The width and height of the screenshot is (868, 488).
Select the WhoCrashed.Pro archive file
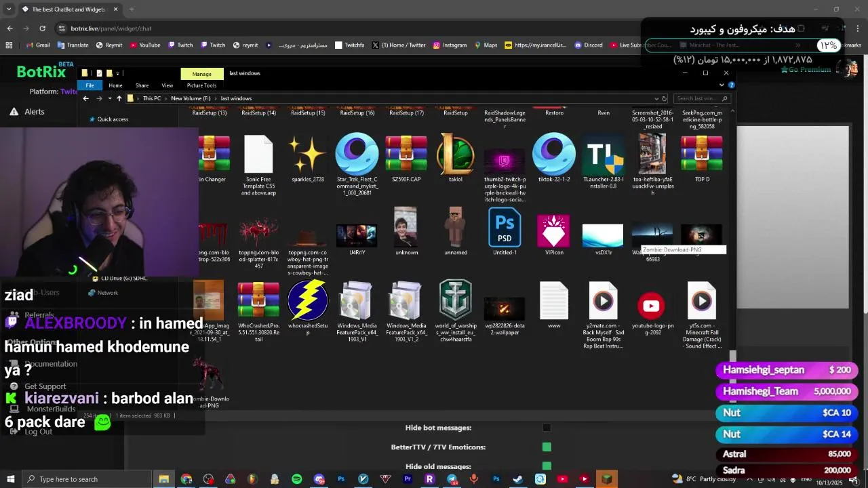(x=258, y=312)
